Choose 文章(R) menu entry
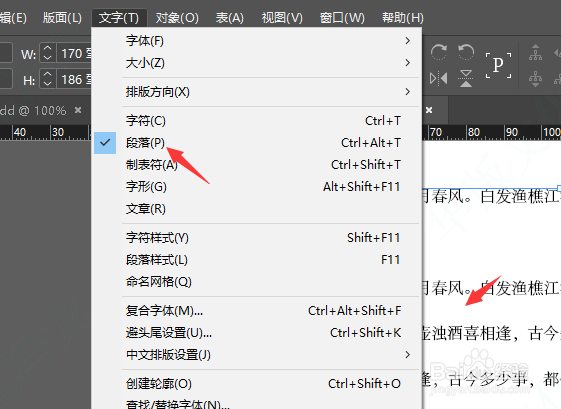 [257, 209]
